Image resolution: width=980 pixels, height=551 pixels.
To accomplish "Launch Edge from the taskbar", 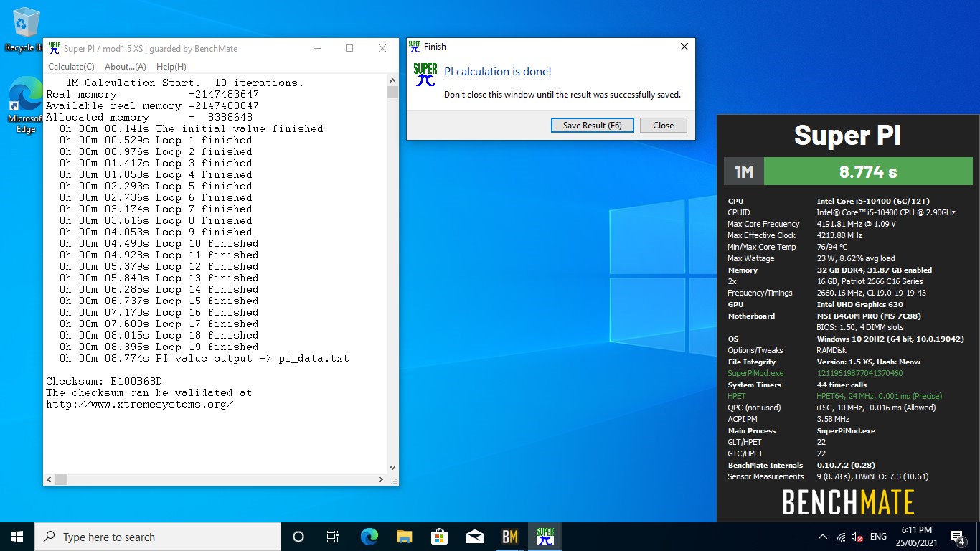I will point(369,537).
